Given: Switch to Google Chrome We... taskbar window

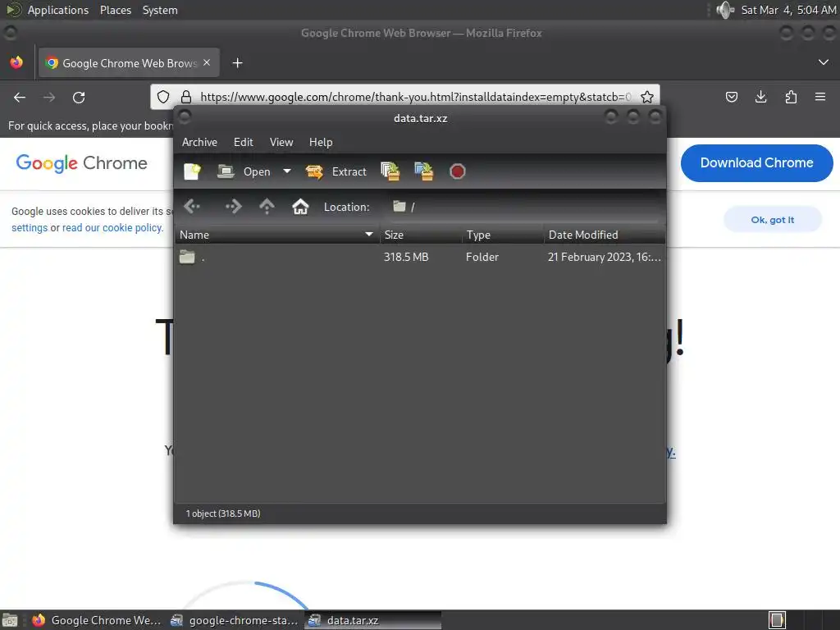Looking at the screenshot, I should [x=97, y=620].
